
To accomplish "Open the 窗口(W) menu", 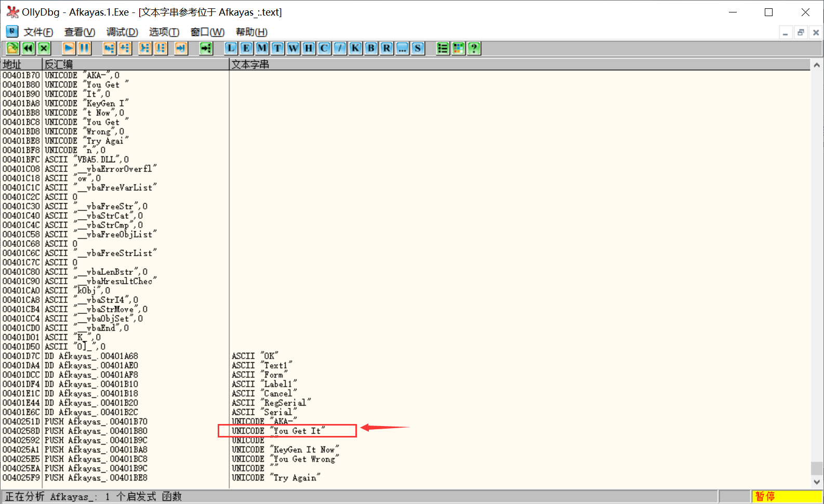I will coord(207,32).
